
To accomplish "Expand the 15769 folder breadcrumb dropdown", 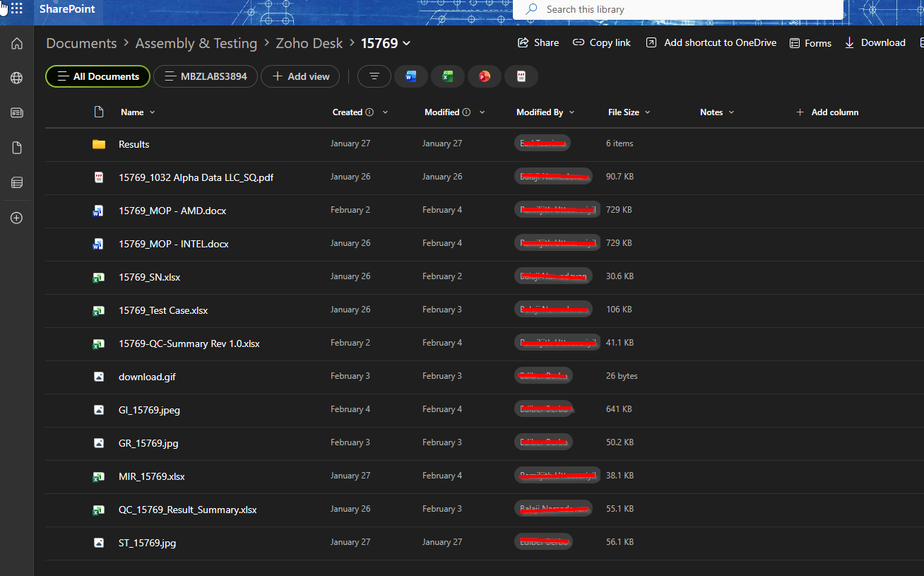I will [406, 44].
